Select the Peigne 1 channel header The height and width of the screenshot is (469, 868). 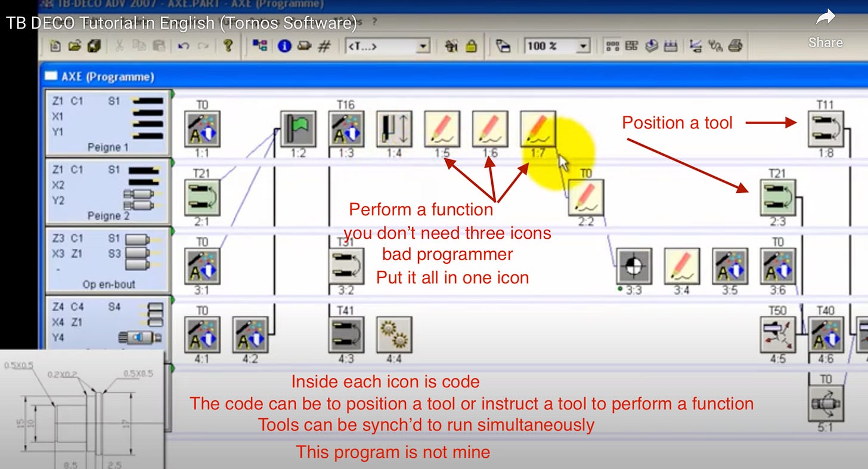coord(108,124)
